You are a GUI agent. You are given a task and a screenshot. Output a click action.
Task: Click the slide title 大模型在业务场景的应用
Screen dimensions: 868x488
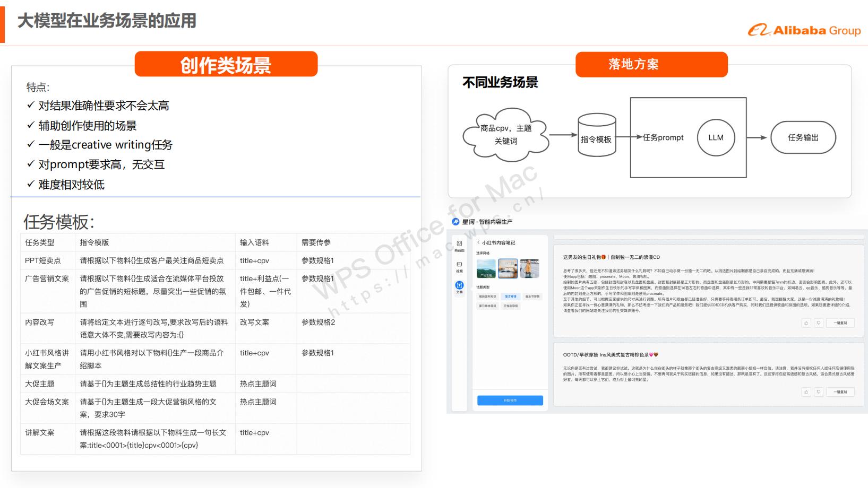(x=107, y=21)
